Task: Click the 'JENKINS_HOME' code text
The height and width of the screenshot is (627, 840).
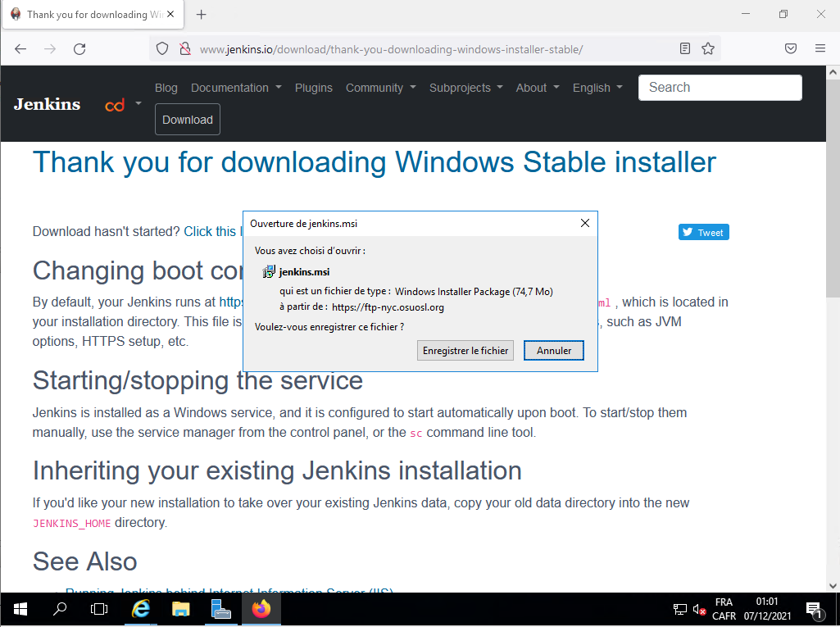Action: [72, 523]
